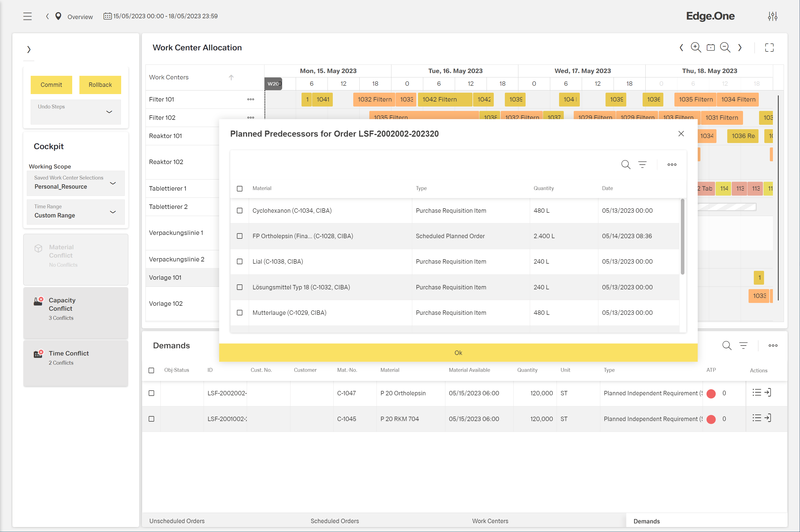Select all rows in Demands table
Image resolution: width=800 pixels, height=532 pixels.
(151, 370)
